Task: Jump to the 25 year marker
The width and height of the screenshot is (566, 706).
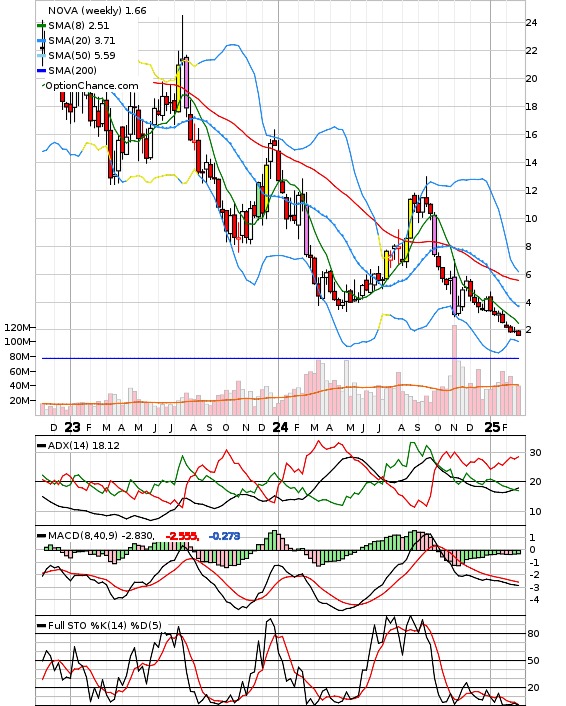Action: pos(492,427)
